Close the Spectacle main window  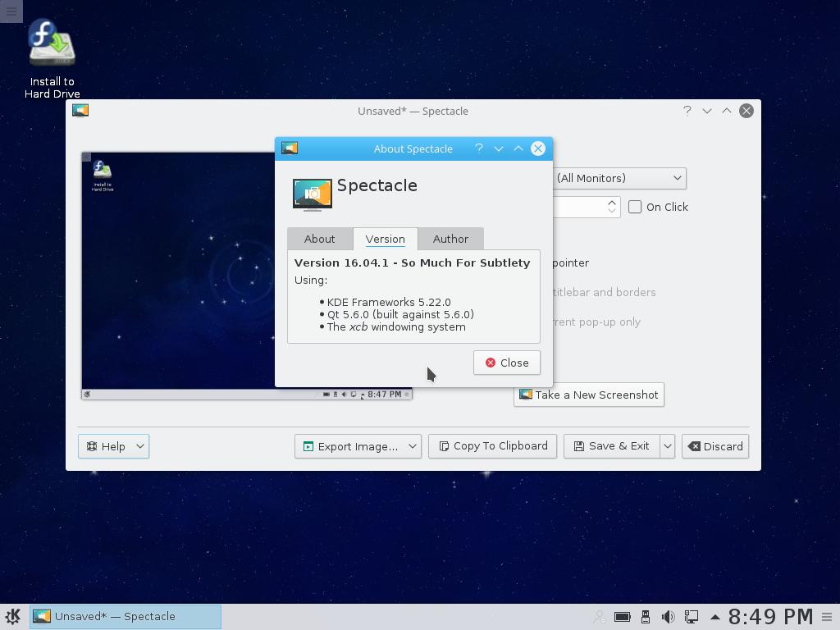[x=746, y=111]
